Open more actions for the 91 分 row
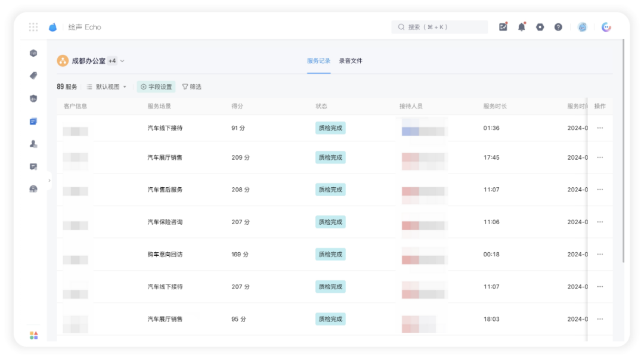This screenshot has width=644, height=359. click(x=600, y=128)
